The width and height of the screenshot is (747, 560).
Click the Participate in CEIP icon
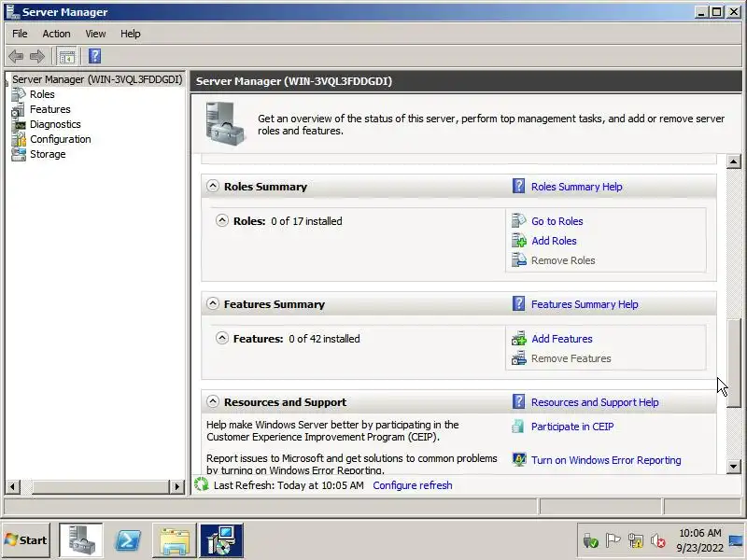(518, 427)
